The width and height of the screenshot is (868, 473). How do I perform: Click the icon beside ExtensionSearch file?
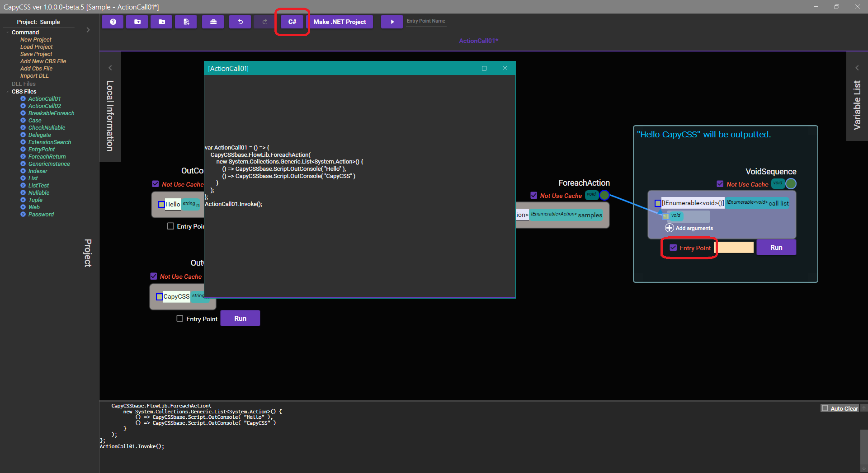click(23, 142)
